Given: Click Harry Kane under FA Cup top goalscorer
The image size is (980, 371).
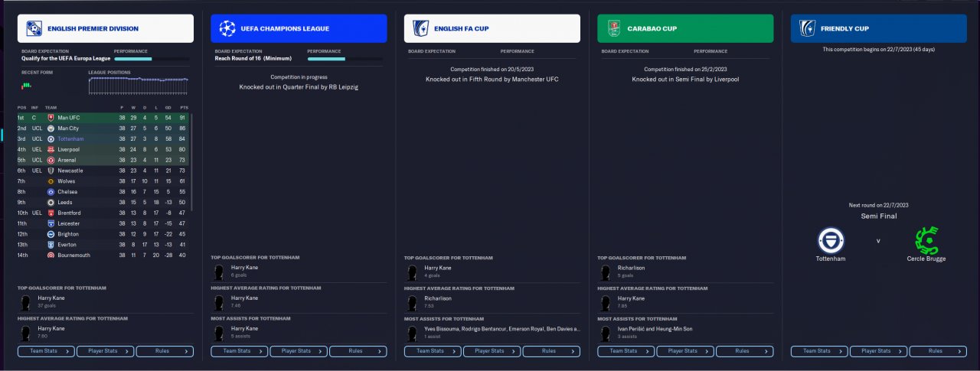Looking at the screenshot, I should tap(436, 268).
